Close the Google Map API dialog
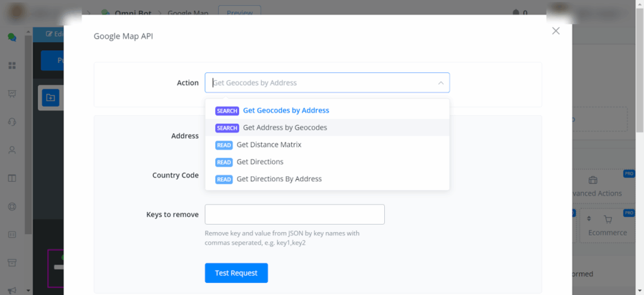 pos(555,31)
